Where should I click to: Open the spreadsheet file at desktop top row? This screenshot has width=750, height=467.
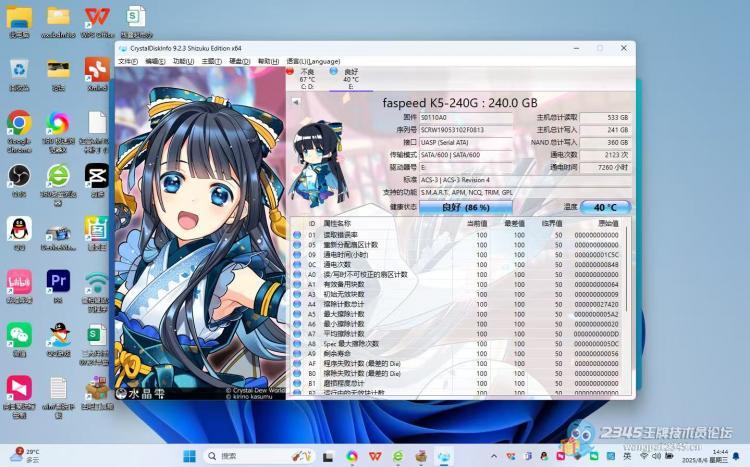click(137, 22)
